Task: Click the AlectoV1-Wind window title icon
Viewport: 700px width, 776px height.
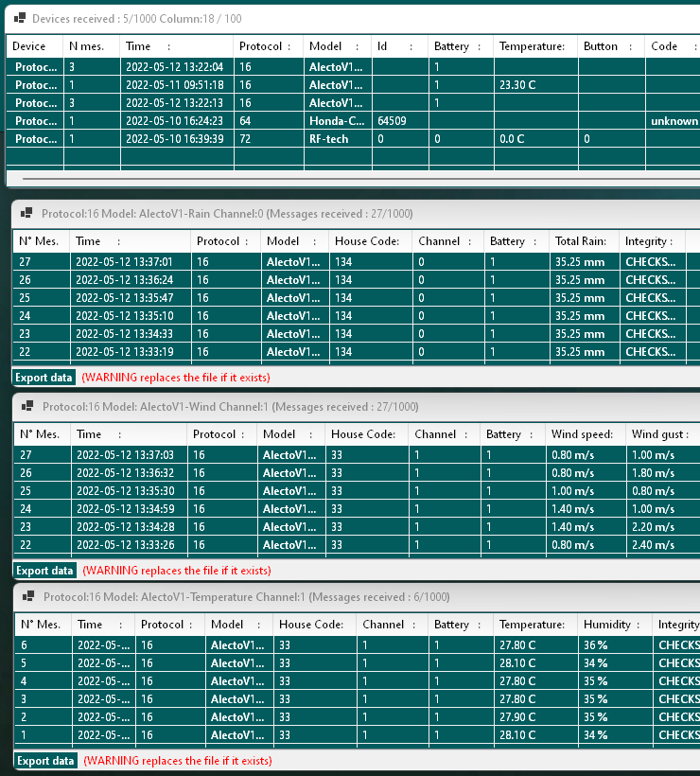Action: [27, 406]
